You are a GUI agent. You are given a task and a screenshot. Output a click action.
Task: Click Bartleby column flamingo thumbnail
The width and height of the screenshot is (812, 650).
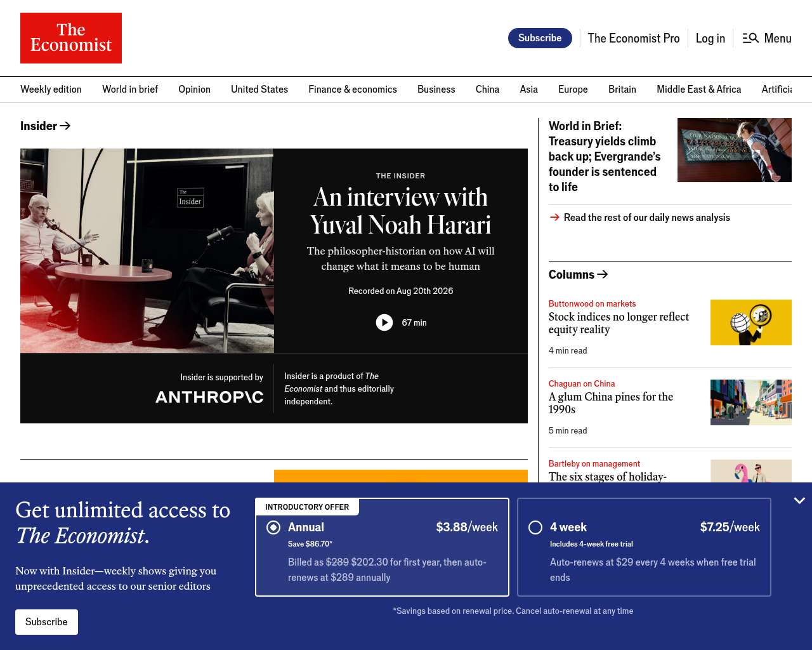[751, 471]
